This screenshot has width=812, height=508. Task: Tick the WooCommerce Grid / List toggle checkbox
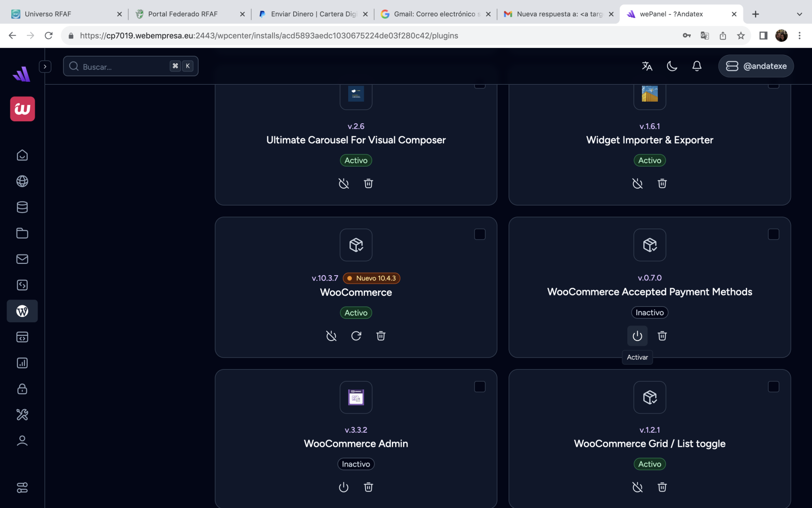coord(773,387)
